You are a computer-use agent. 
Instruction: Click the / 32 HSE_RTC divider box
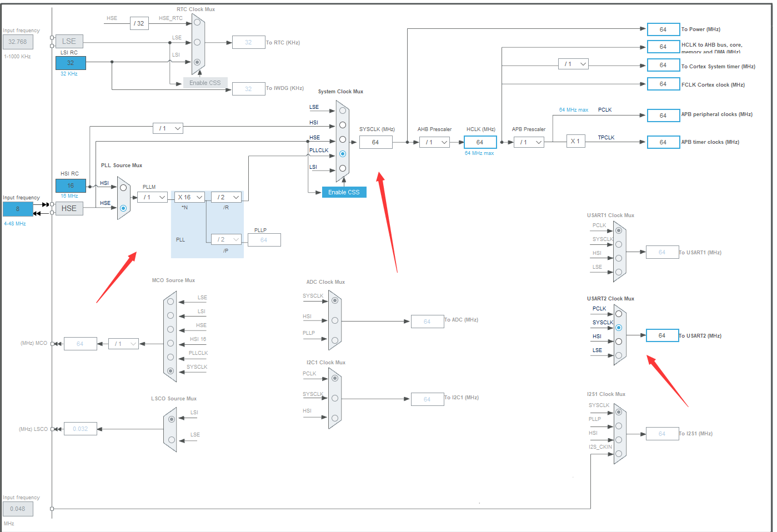[139, 23]
